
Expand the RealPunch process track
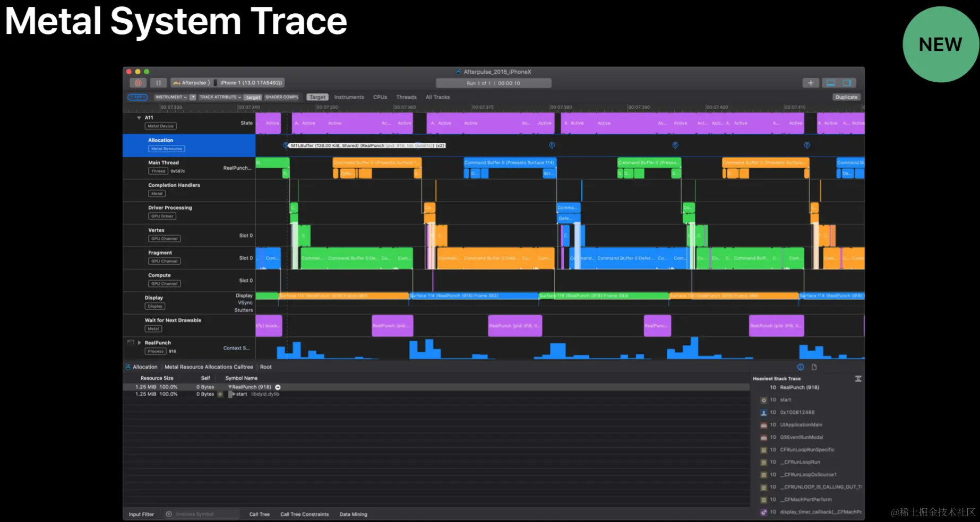[140, 343]
